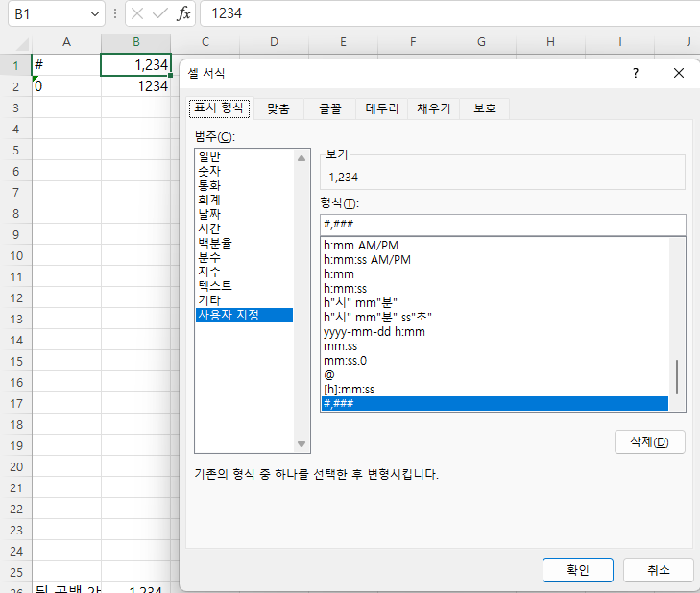Choose format [h]:mm:ss
Screen dimensions: 700x593
click(x=495, y=390)
